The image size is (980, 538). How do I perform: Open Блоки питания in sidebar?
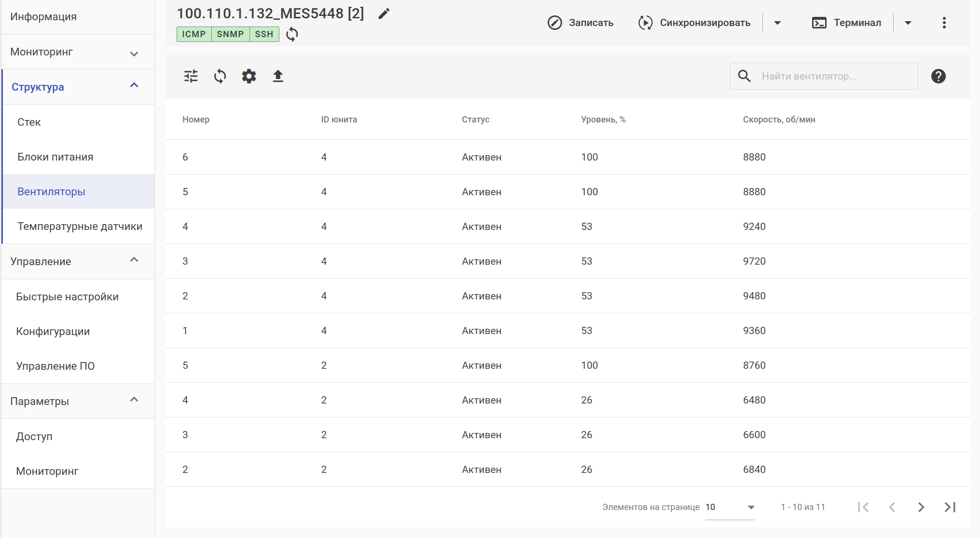[x=55, y=157]
